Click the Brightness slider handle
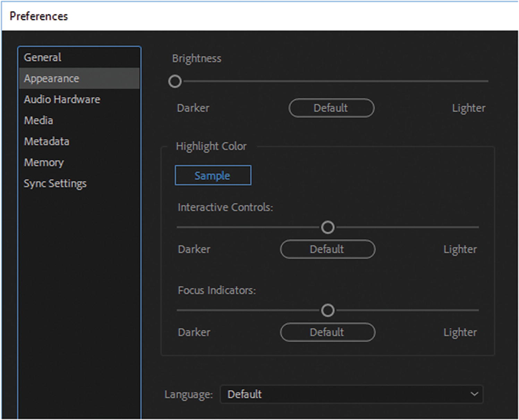Viewport: 519px width, 420px height. click(x=175, y=82)
